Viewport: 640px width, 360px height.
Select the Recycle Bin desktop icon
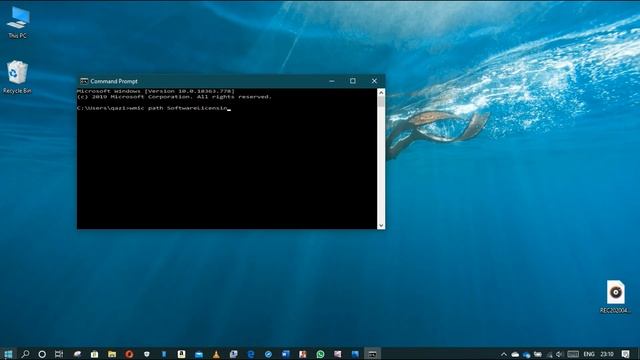click(17, 77)
